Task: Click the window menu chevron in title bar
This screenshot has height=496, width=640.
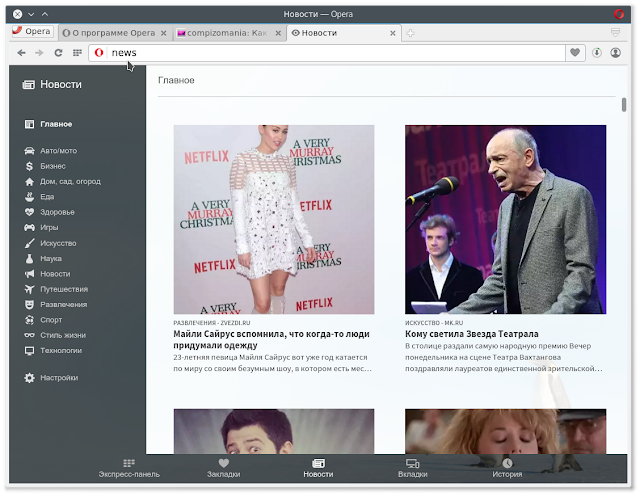Action: click(31, 14)
